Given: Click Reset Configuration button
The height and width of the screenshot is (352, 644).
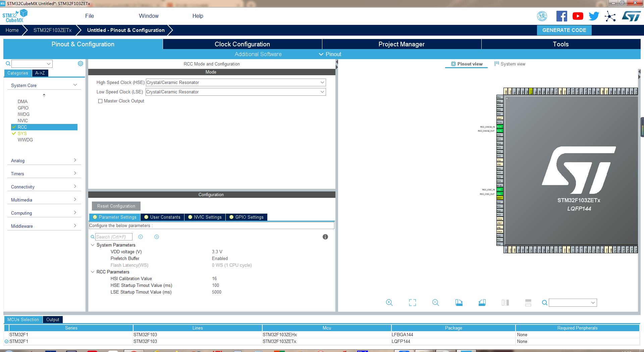Looking at the screenshot, I should pos(116,206).
